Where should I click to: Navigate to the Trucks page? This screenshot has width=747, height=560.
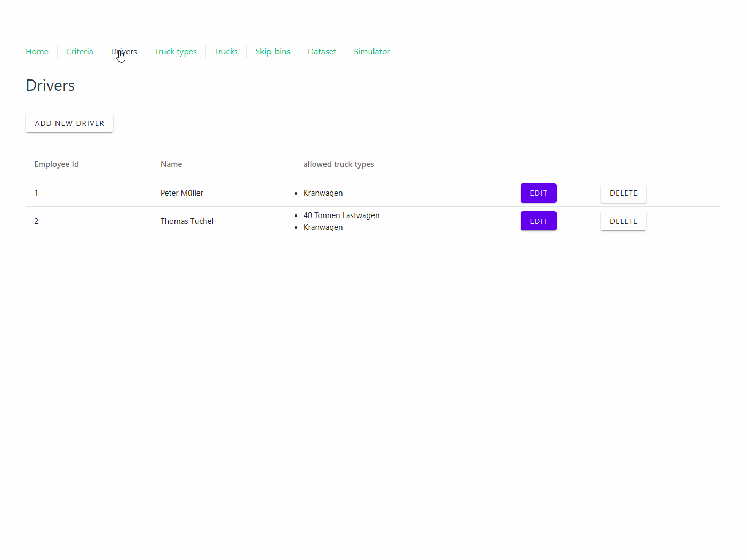(x=226, y=52)
